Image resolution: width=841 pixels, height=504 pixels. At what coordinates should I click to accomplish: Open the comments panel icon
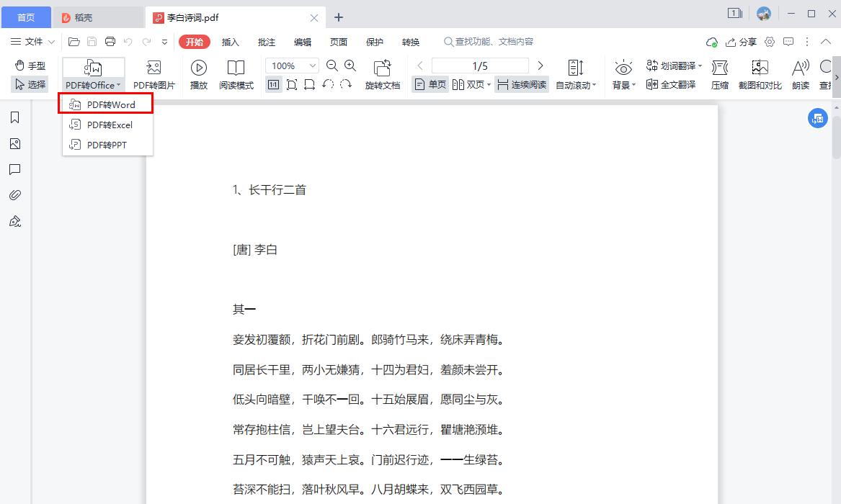coord(15,169)
